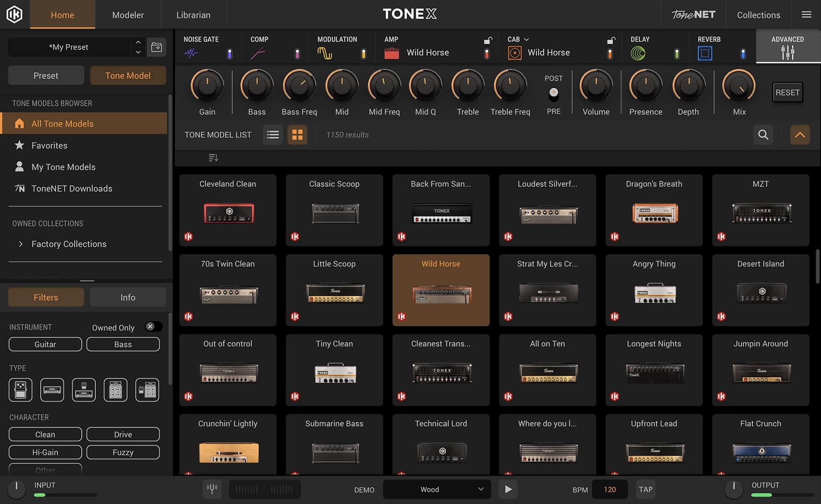Open the CAB dropdown menu
This screenshot has height=504, width=821.
[x=526, y=39]
